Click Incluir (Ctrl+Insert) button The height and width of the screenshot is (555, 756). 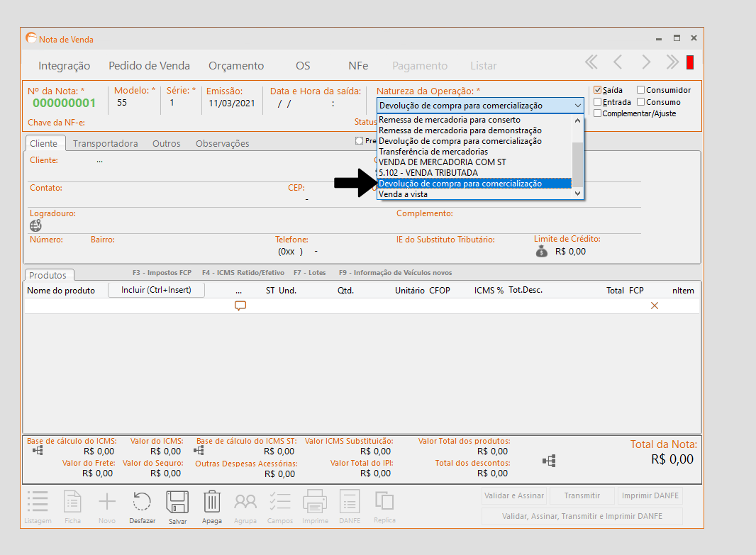pyautogui.click(x=156, y=289)
